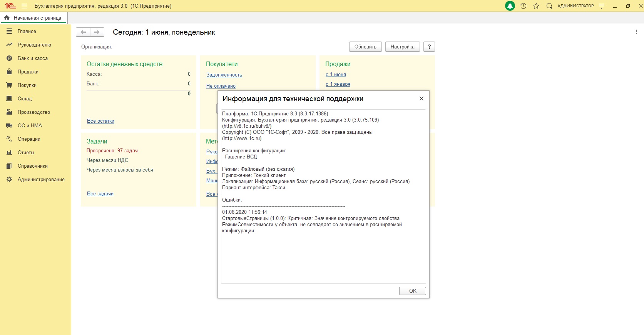The height and width of the screenshot is (335, 644).
Task: Open the Главное menu section
Action: coord(27,31)
